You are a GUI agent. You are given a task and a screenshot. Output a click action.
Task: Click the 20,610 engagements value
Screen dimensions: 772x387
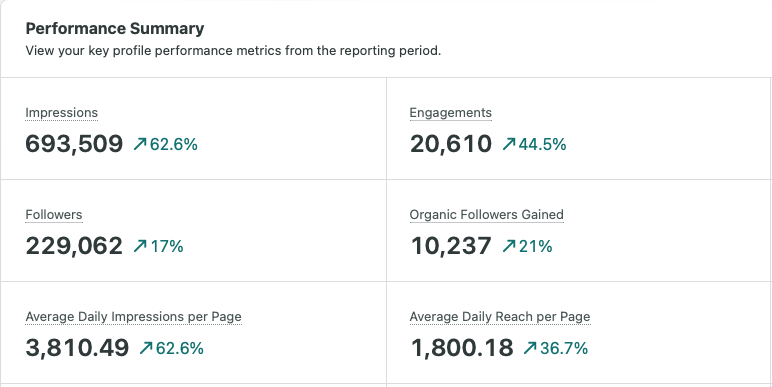450,144
